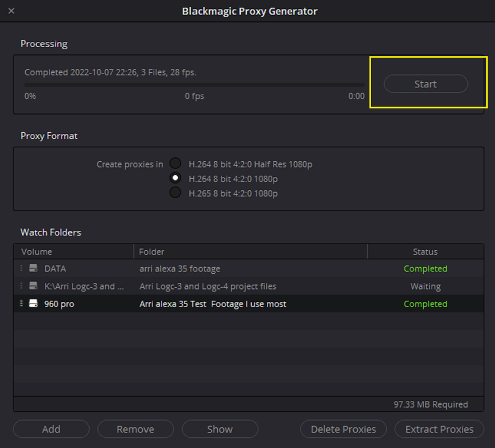Click the drag handle of the 960 pro row
The image size is (495, 448).
21,304
